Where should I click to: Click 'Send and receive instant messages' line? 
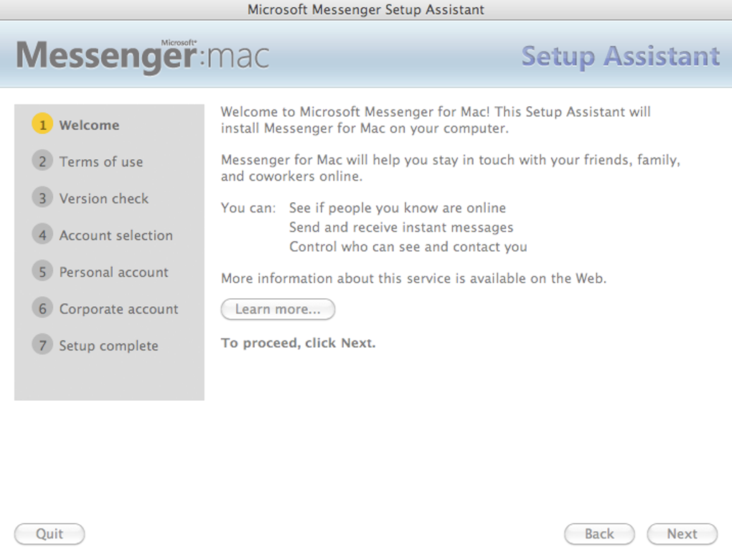(x=401, y=227)
